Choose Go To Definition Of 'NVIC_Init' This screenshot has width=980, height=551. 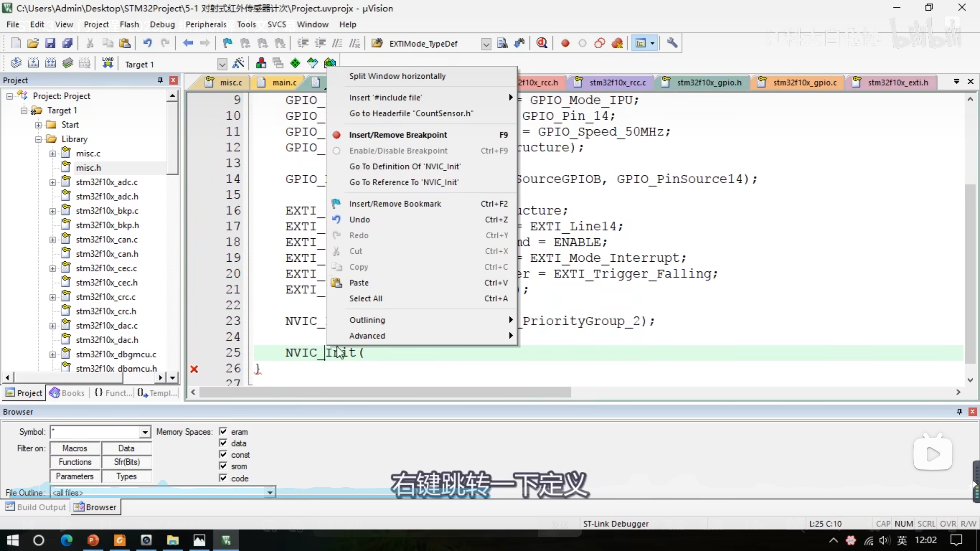tap(405, 166)
